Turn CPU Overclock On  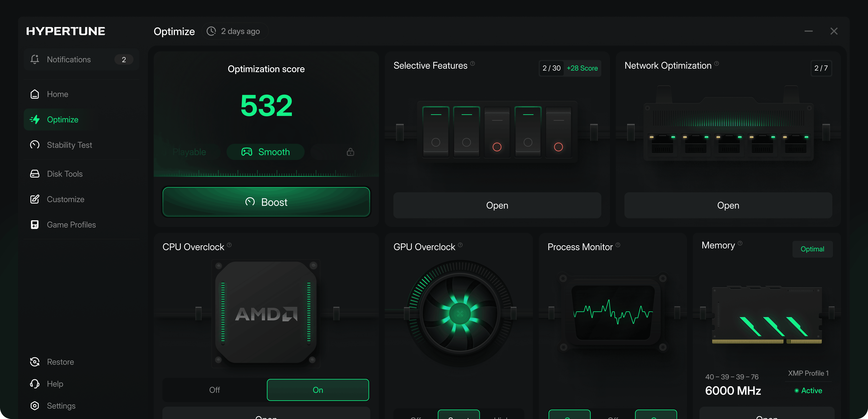[x=318, y=390]
